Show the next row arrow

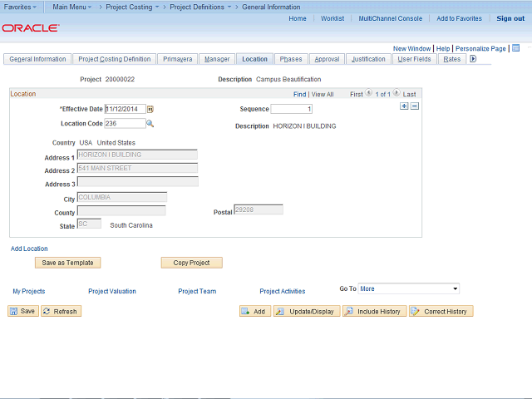(x=397, y=94)
